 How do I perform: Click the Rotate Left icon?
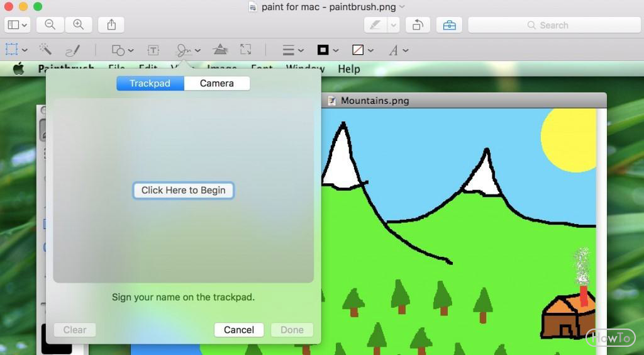click(x=418, y=25)
